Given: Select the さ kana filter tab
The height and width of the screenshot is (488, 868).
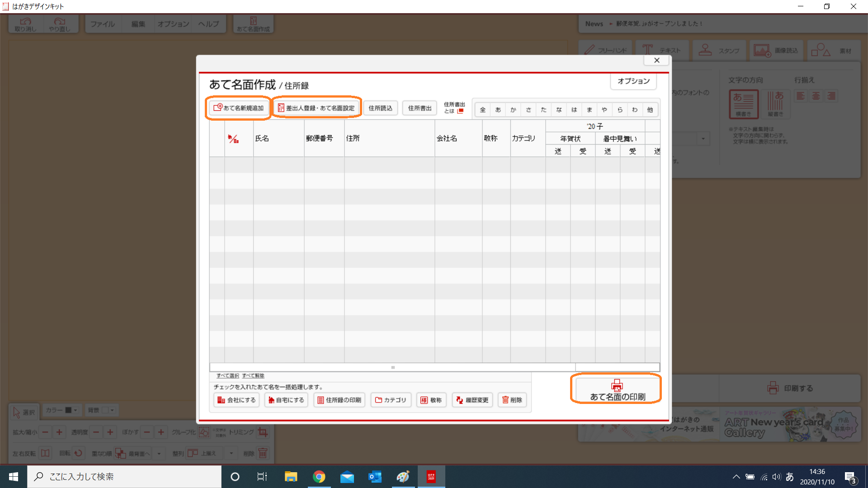Looking at the screenshot, I should (x=528, y=110).
